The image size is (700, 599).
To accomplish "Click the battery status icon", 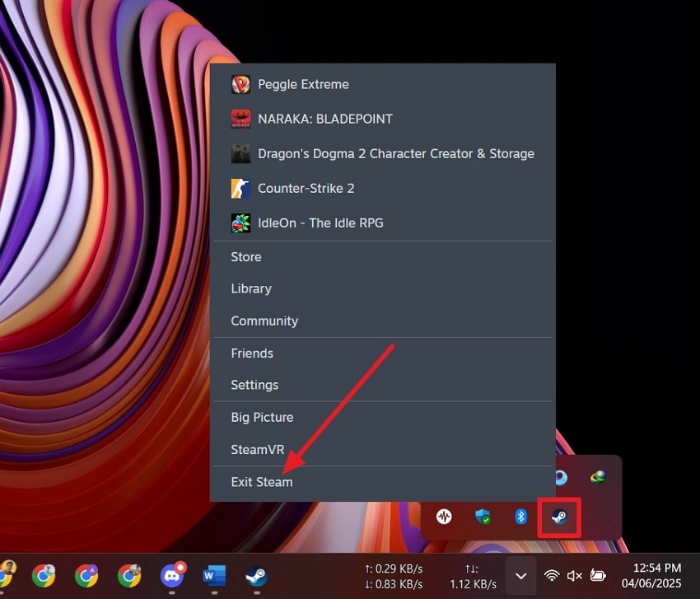I will click(x=598, y=575).
